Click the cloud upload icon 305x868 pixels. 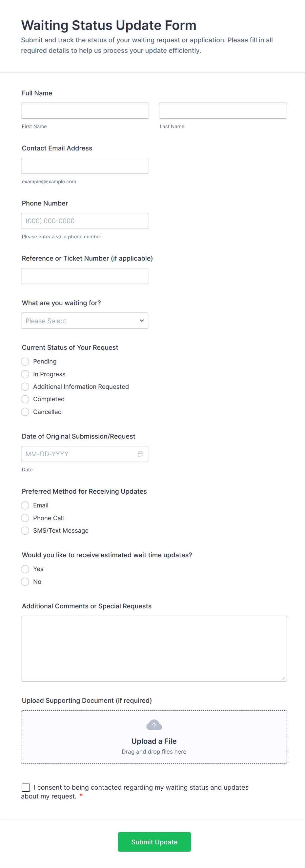click(x=154, y=725)
